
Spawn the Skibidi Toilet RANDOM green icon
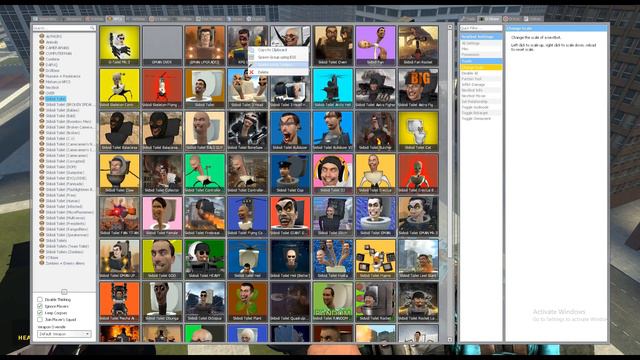coord(333,302)
